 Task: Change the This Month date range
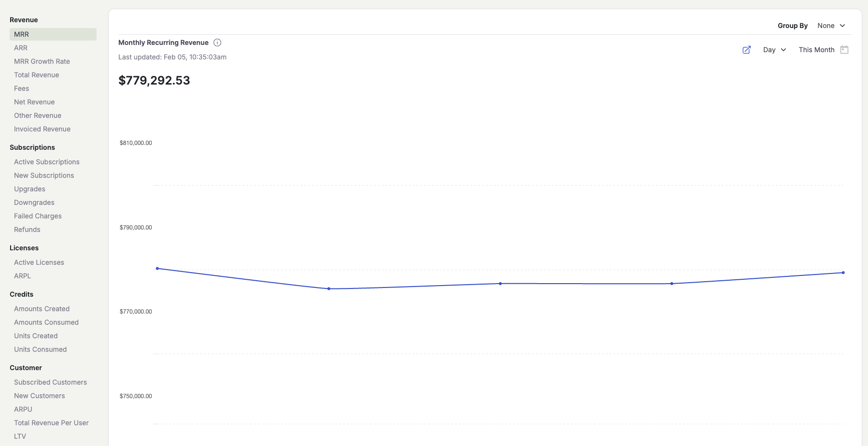[x=816, y=50]
